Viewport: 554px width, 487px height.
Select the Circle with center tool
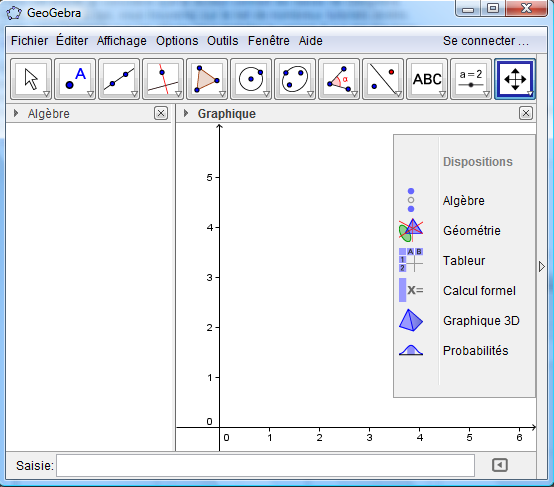coord(251,79)
